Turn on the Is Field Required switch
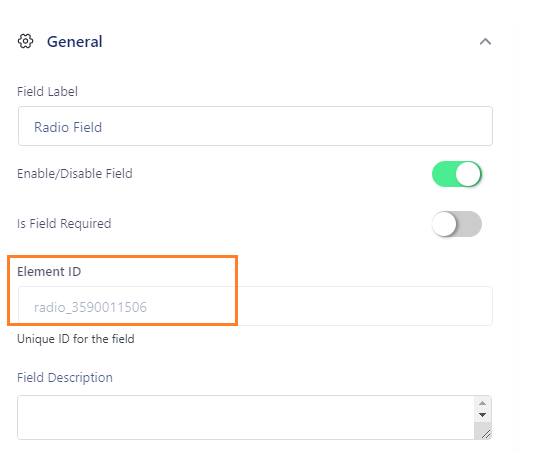 tap(457, 224)
